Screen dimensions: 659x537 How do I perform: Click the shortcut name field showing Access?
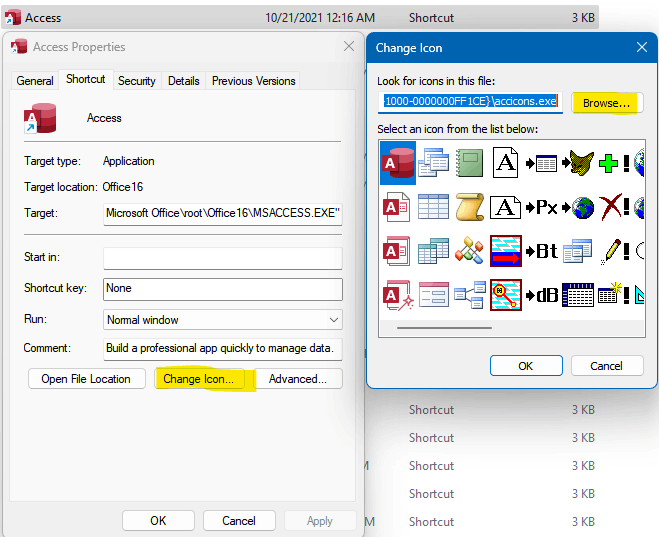click(x=104, y=118)
